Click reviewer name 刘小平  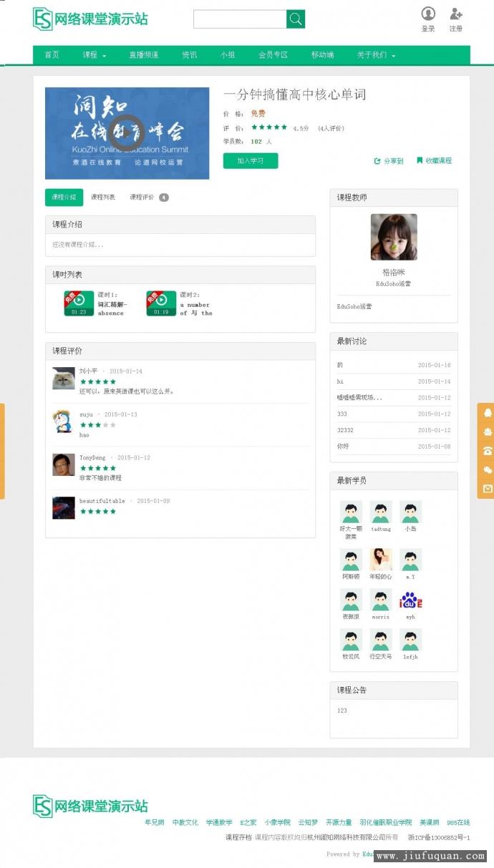coord(89,371)
